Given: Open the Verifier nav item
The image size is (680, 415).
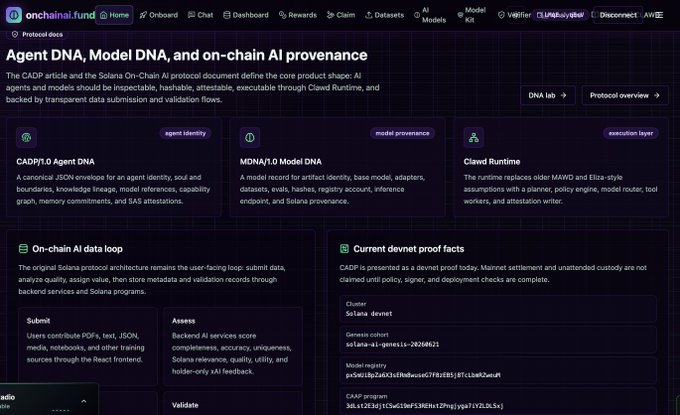Looking at the screenshot, I should [x=514, y=15].
